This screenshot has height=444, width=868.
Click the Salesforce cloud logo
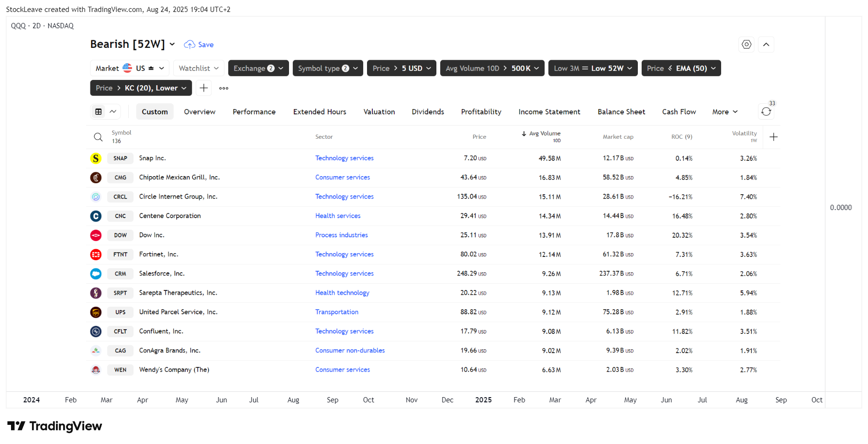click(x=96, y=274)
